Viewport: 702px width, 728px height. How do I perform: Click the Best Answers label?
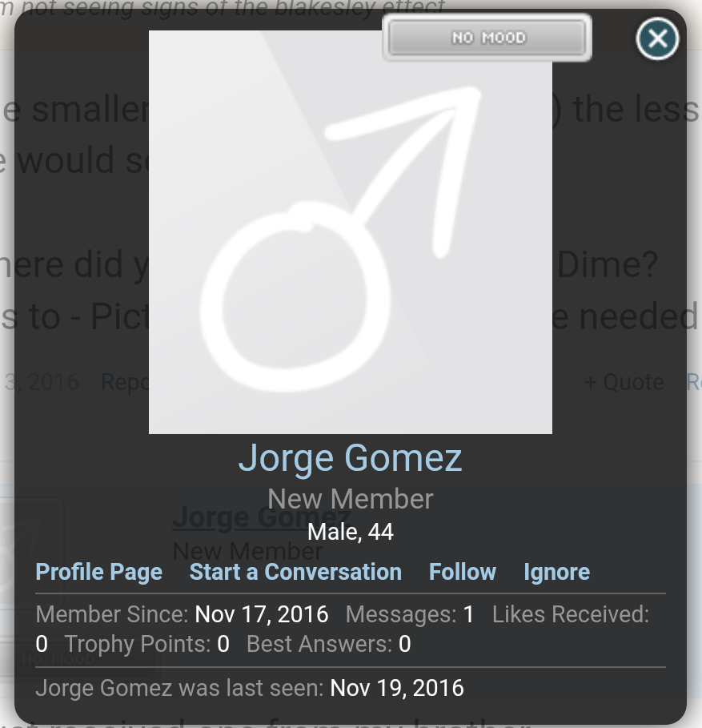[x=319, y=644]
